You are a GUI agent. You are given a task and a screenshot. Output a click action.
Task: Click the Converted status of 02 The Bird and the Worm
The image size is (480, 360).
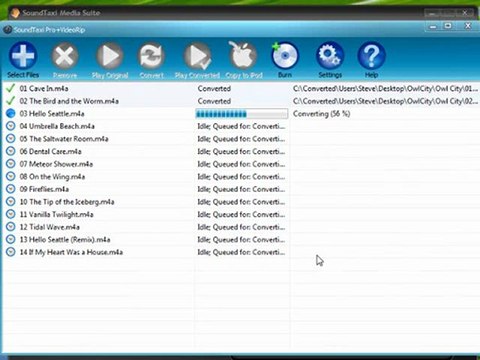click(x=214, y=101)
